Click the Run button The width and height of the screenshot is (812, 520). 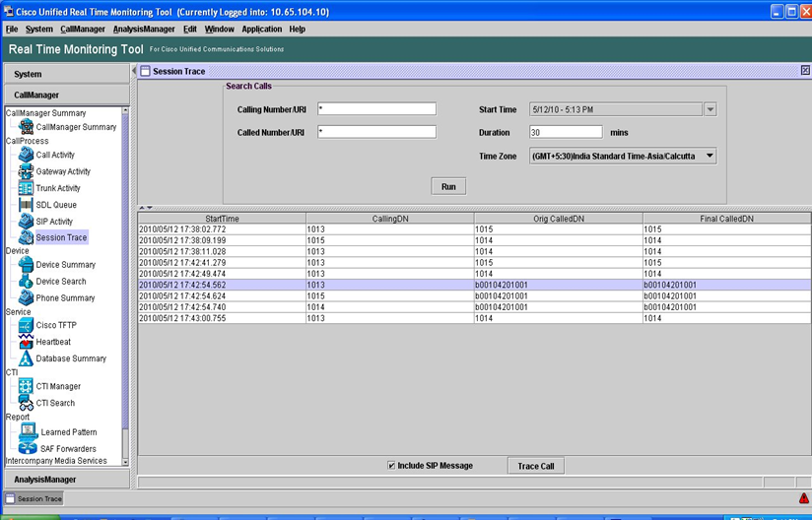click(448, 187)
